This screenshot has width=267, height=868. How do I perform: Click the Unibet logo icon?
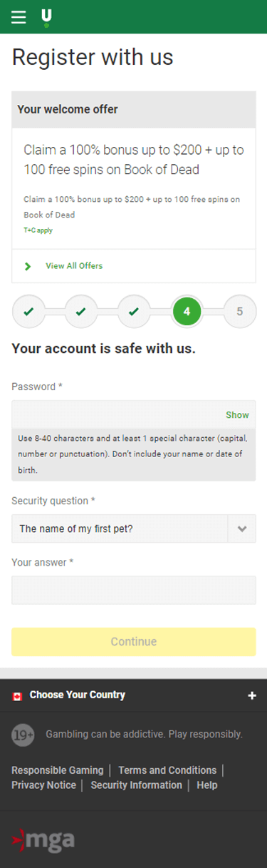pyautogui.click(x=47, y=17)
